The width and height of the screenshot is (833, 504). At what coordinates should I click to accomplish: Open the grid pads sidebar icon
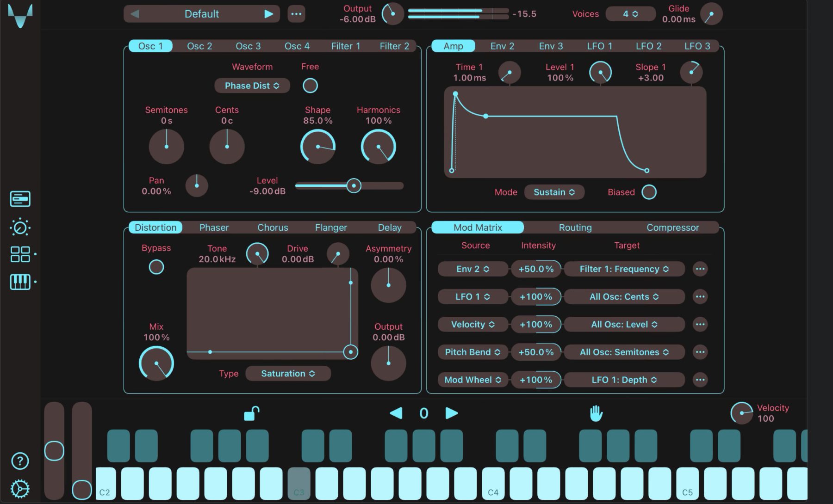click(20, 254)
